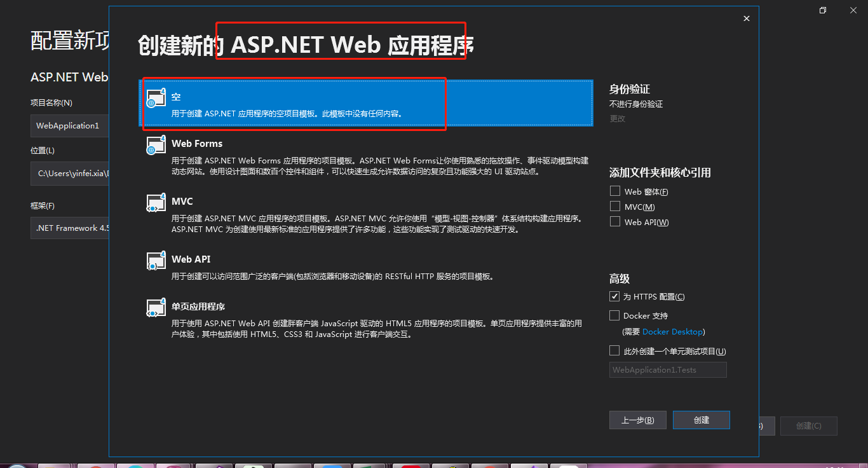Enable the MVC(M) reference checkbox
The width and height of the screenshot is (868, 468).
[x=614, y=205]
